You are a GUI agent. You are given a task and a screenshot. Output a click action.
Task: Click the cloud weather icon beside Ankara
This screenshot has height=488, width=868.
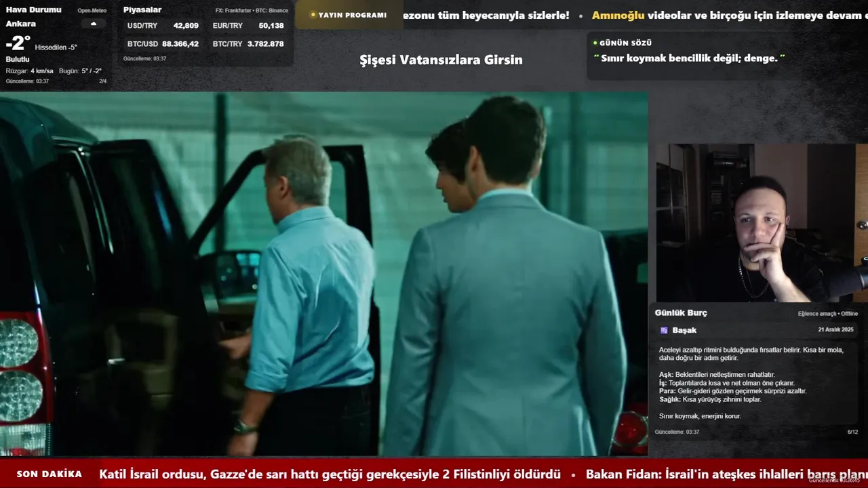[x=94, y=24]
